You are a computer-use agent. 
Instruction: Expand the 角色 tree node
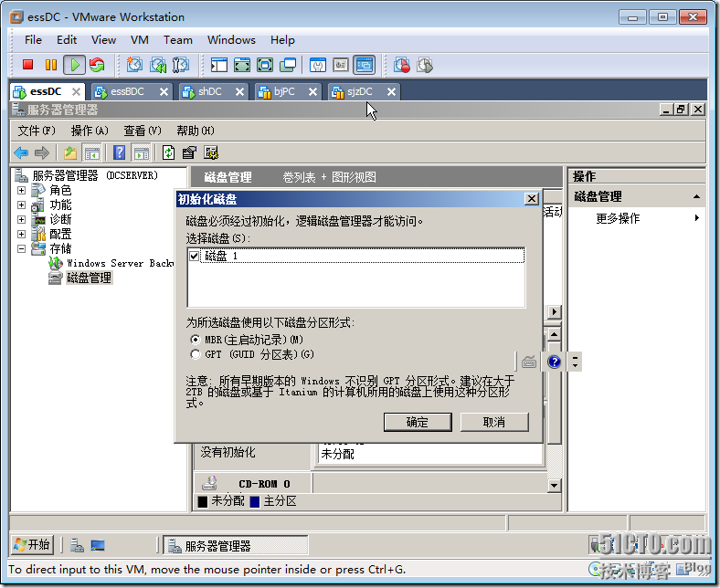[x=21, y=190]
